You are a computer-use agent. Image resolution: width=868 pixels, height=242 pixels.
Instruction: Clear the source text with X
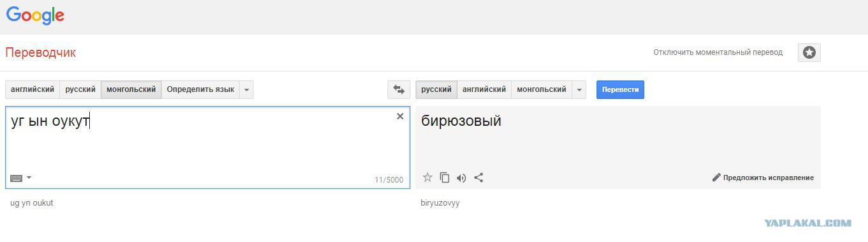point(400,116)
